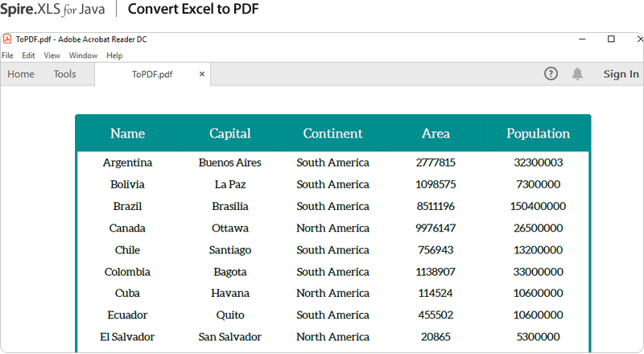Click the El Salvador table cell
Screen dimensions: 644x354
[x=127, y=336]
